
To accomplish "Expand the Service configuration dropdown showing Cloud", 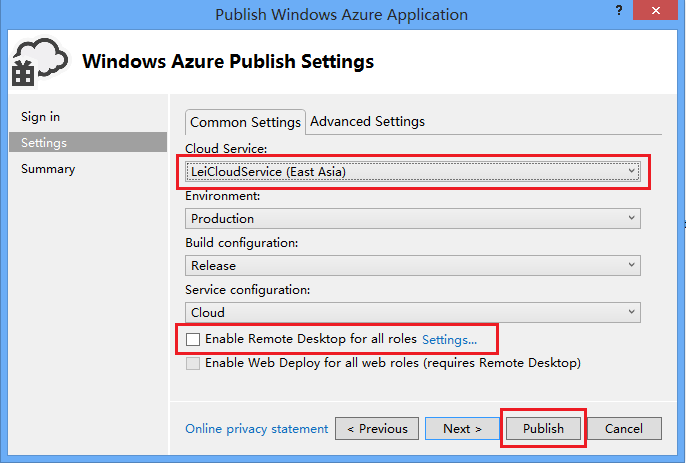I will (413, 312).
